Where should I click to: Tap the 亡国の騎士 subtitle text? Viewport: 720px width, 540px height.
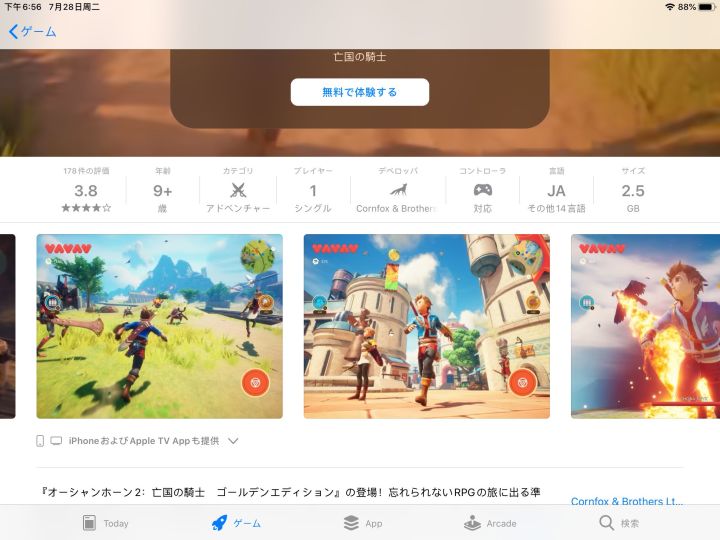[360, 57]
